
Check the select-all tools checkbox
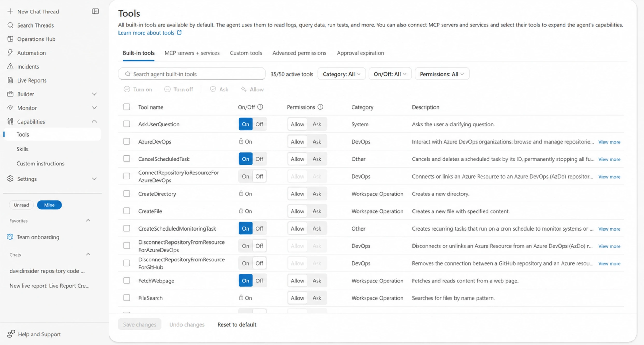coord(127,107)
